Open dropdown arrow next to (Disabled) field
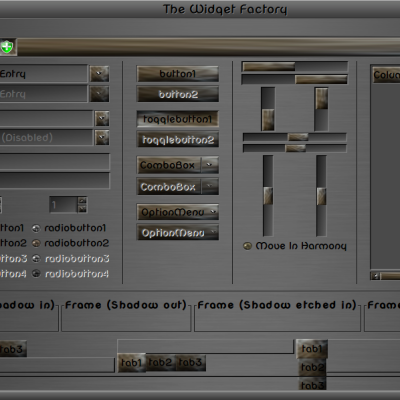The width and height of the screenshot is (400, 400). pos(102,138)
